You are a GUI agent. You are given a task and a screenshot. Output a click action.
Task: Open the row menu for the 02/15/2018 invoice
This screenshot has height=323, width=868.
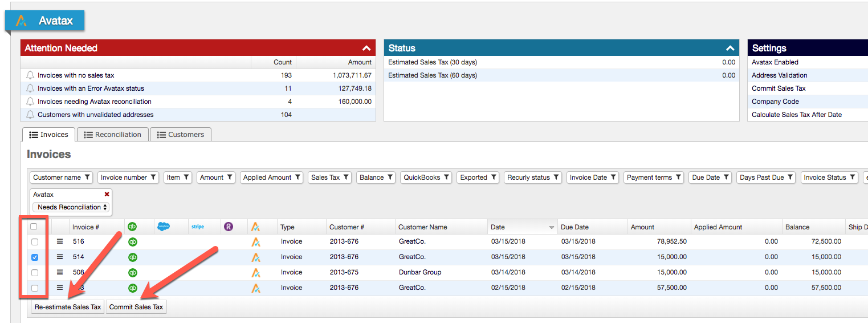pos(60,288)
